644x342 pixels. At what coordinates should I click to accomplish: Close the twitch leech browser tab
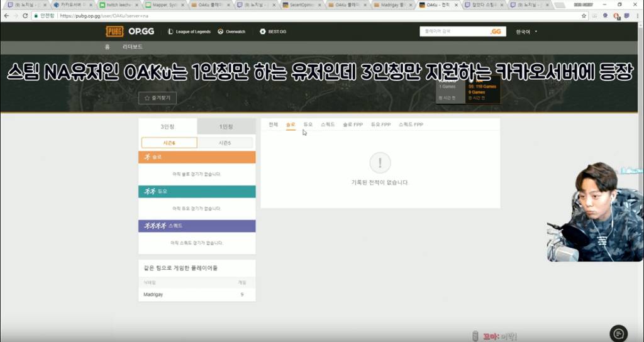point(136,5)
